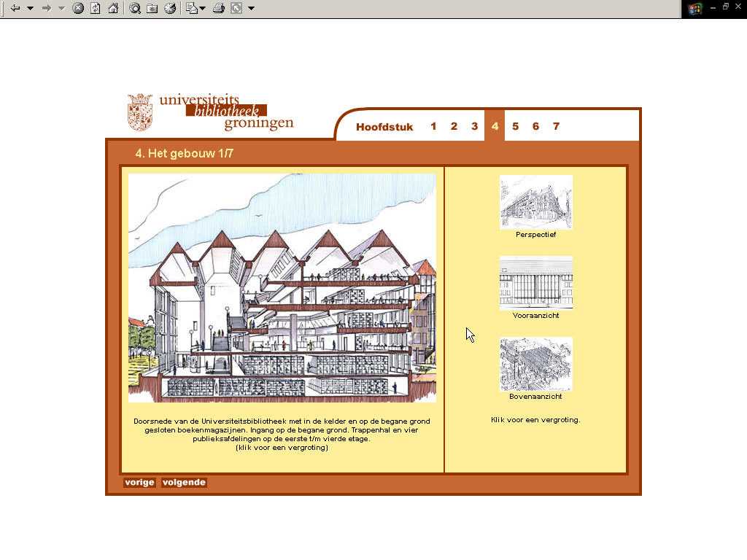Click the browser Back arrow button

[15, 8]
